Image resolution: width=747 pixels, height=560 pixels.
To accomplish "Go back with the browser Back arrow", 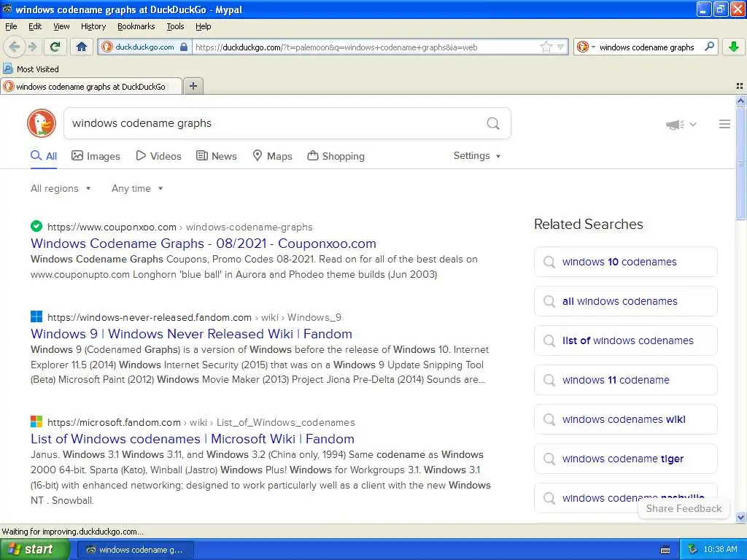I will point(14,47).
